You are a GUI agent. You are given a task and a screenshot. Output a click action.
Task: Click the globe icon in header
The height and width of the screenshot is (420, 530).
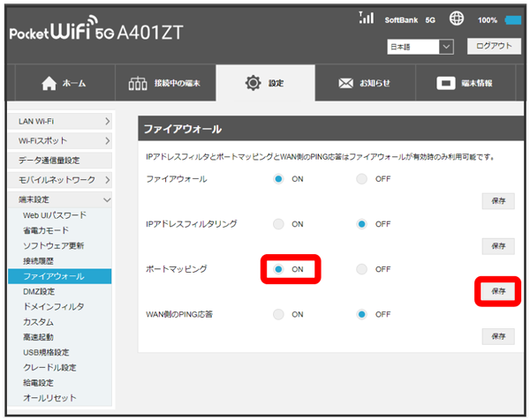(x=457, y=19)
